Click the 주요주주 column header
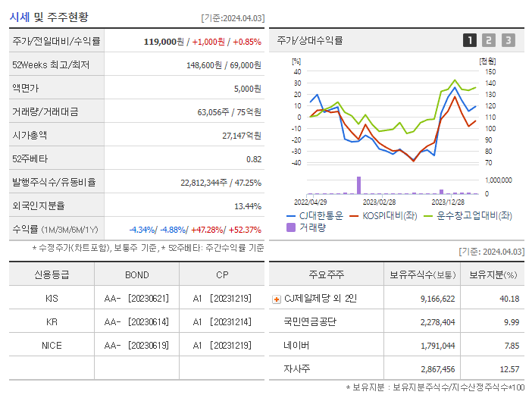Screen dimensions: 532x398 pyautogui.click(x=327, y=274)
